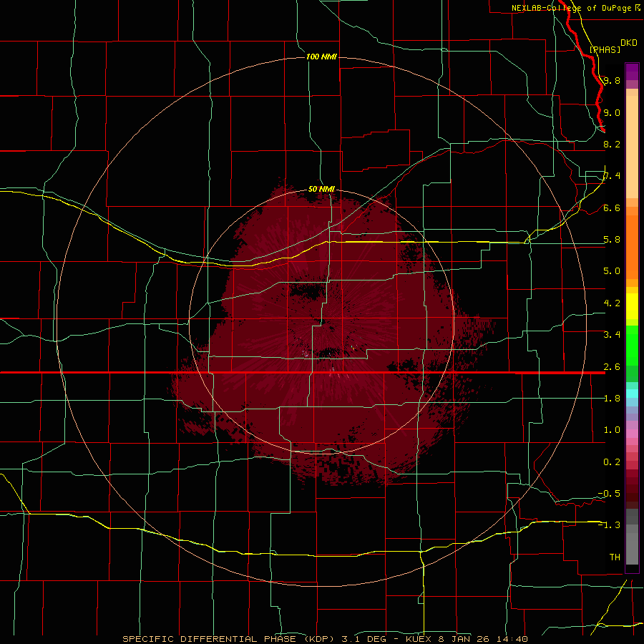Select the 5.0 legend value
Viewport: 644px width, 644px height.
pos(612,271)
